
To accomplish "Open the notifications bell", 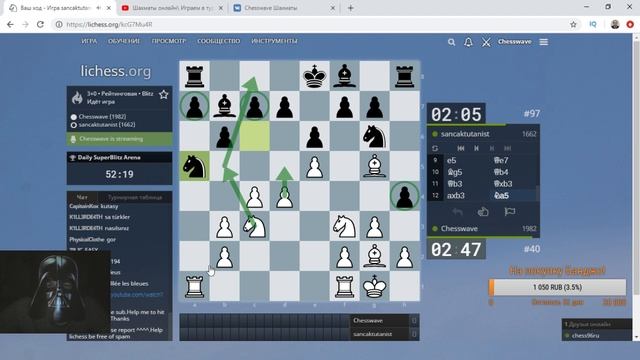I will point(468,42).
